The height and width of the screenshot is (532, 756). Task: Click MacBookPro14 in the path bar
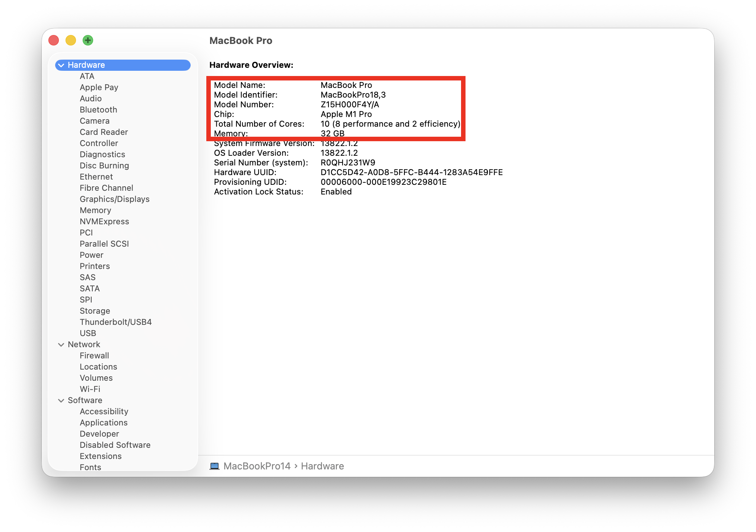(x=257, y=466)
